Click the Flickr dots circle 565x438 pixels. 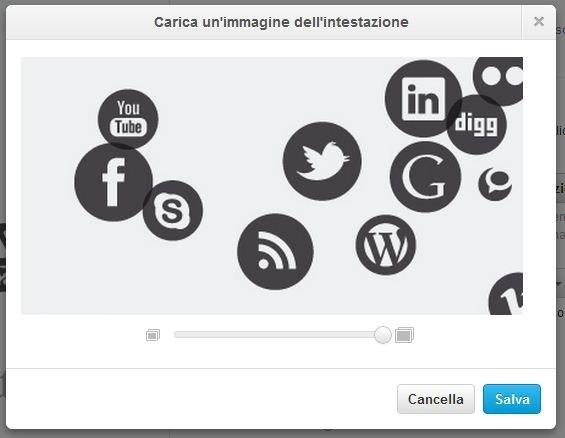499,80
